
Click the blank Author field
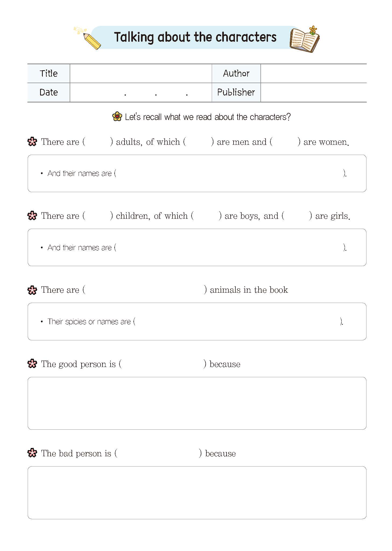[313, 73]
